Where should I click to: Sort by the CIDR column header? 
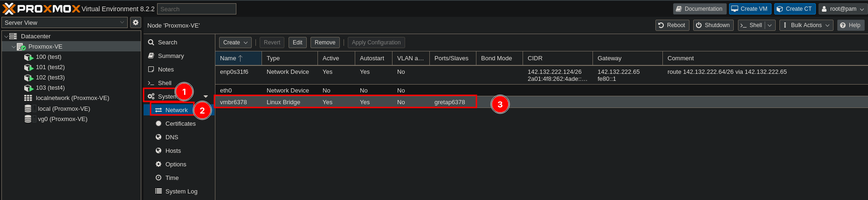point(558,58)
